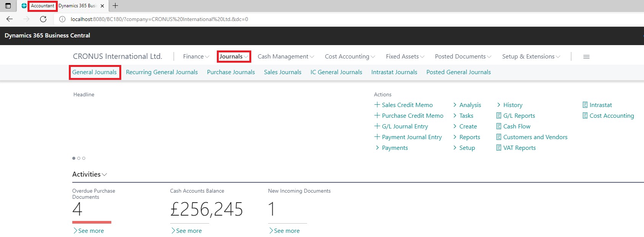The width and height of the screenshot is (644, 237).
Task: Click the Cost Accounting report icon in Actions
Action: tap(585, 115)
